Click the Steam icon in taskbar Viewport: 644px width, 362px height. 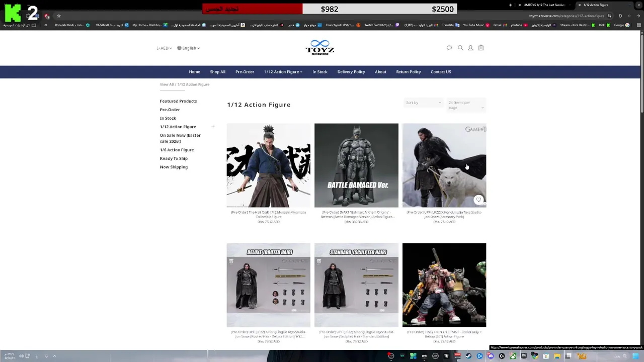click(x=468, y=356)
